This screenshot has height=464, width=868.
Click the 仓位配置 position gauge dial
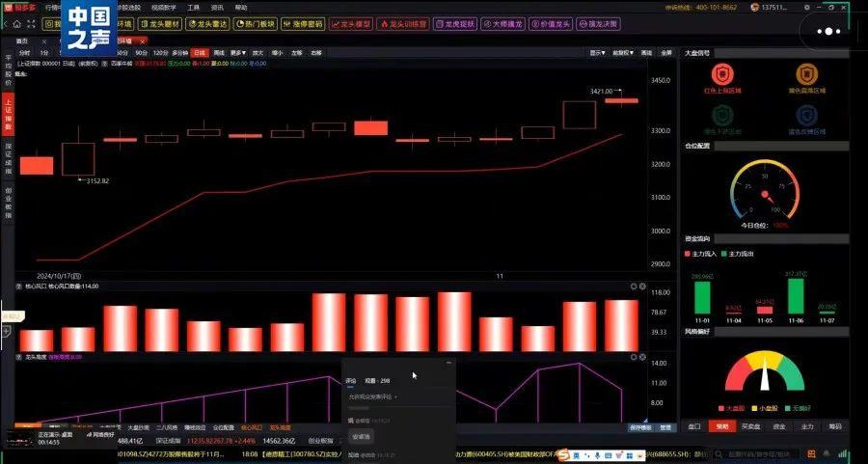click(x=764, y=189)
